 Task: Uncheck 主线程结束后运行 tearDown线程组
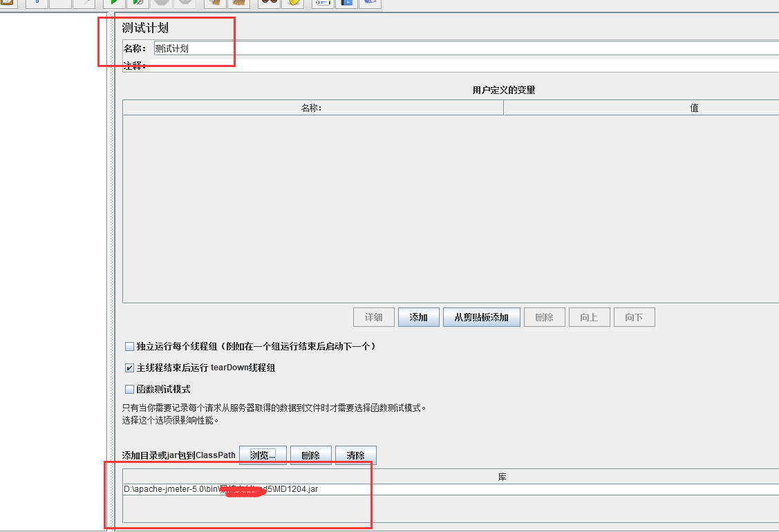coord(129,368)
